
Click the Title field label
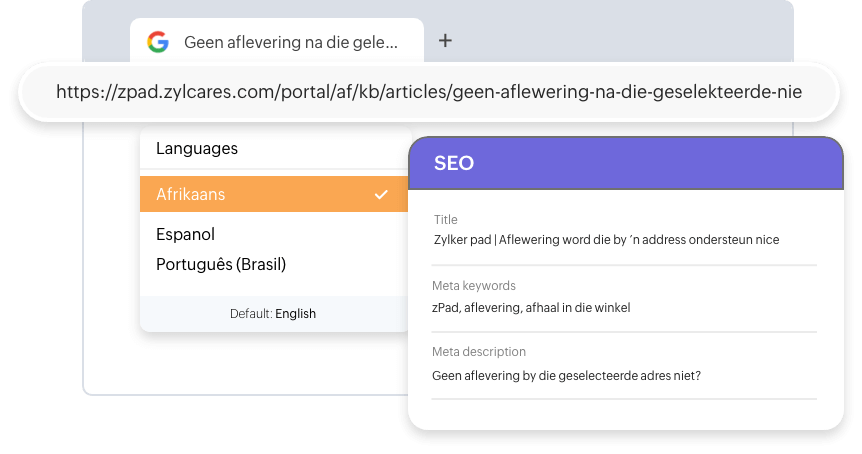click(x=445, y=220)
